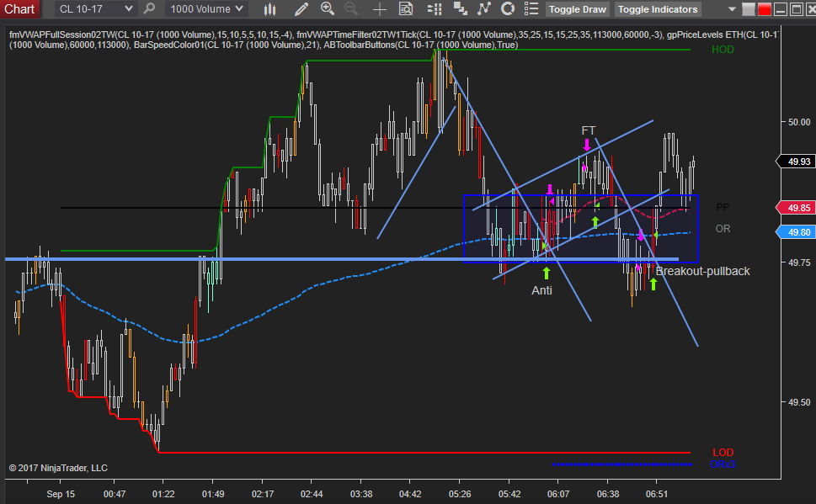This screenshot has height=504, width=816.
Task: Click the 49.75 price axis label
Action: [x=799, y=263]
